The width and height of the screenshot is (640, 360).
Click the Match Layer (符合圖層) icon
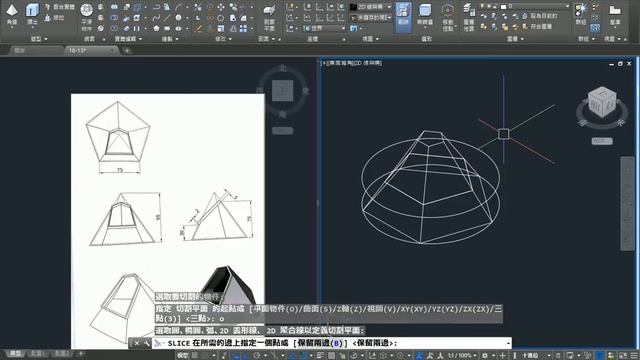(x=524, y=27)
